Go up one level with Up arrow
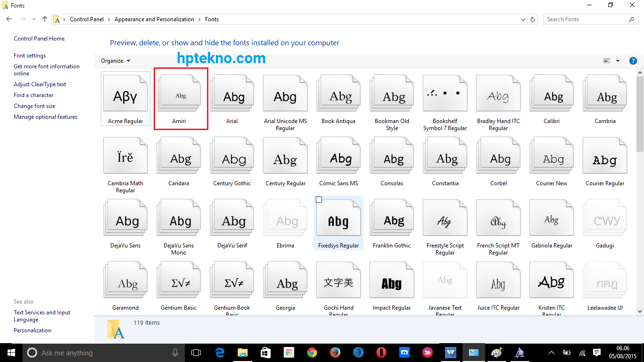Screen dimensions: 644x362 (x=45, y=19)
